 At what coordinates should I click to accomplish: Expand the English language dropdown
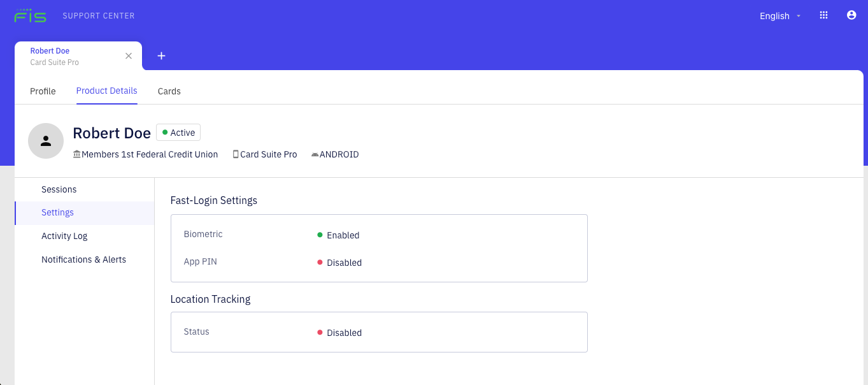point(779,15)
